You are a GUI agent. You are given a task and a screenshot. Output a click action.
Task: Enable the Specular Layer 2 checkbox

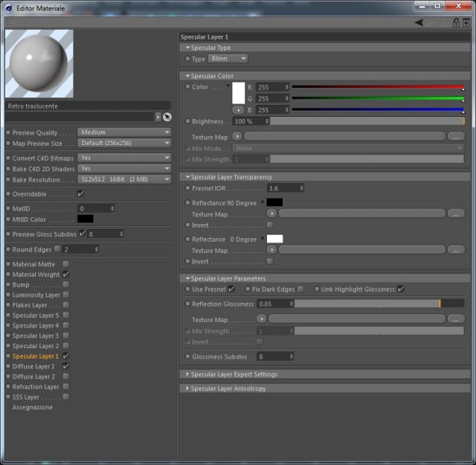click(x=66, y=346)
